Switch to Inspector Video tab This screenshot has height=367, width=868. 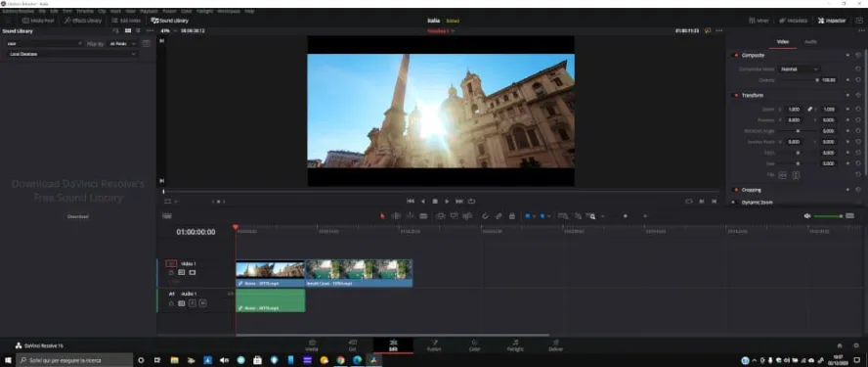(782, 41)
